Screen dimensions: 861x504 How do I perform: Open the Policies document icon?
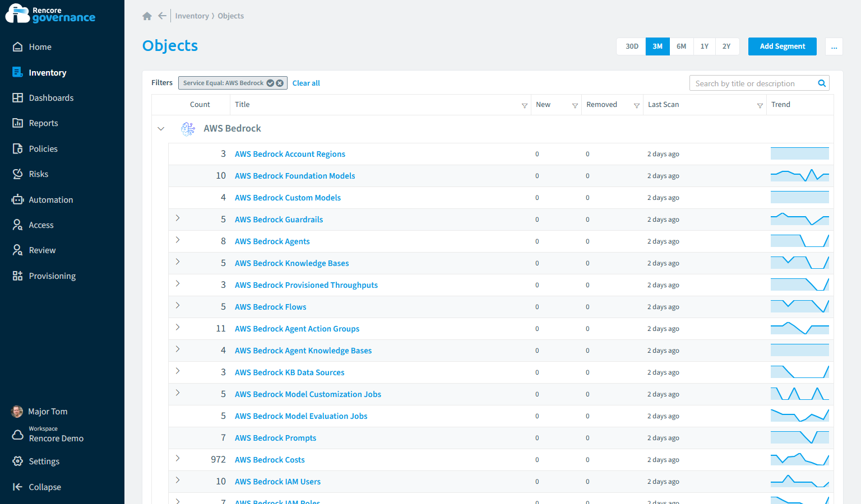(x=18, y=148)
